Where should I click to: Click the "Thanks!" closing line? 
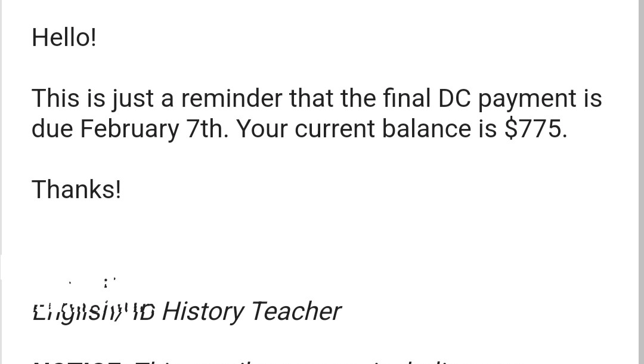[x=76, y=190]
